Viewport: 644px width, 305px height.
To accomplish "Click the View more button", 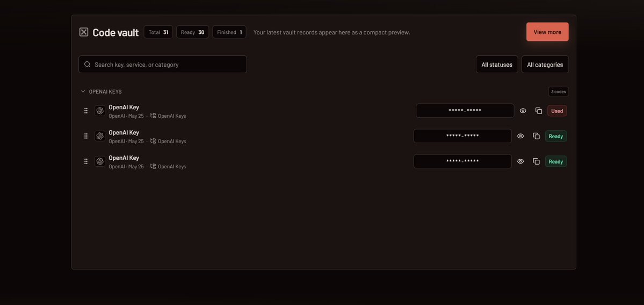I will tap(547, 32).
